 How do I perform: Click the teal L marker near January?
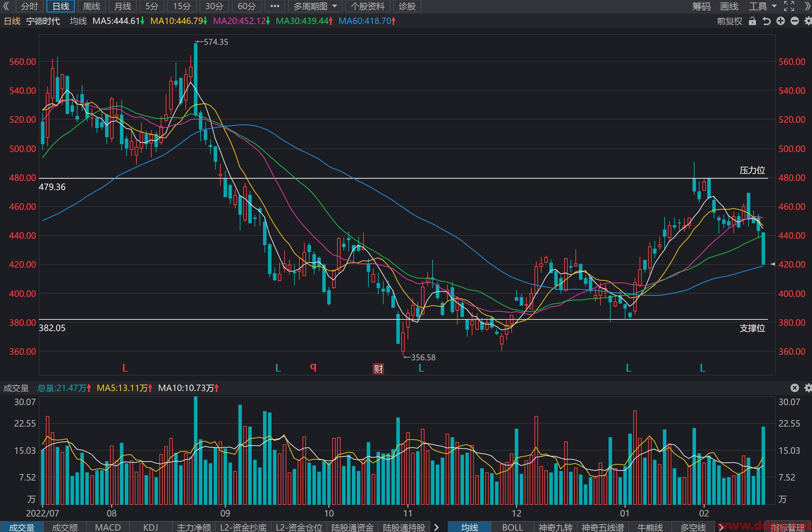(x=628, y=368)
